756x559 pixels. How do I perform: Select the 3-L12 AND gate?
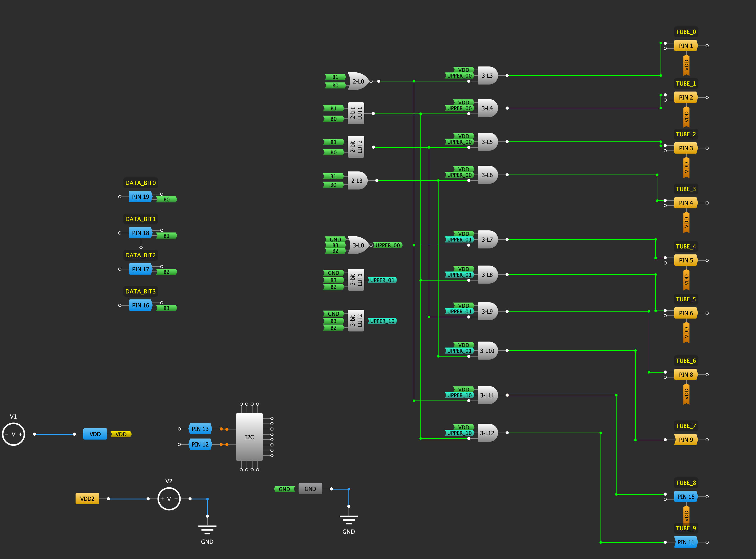tap(487, 433)
